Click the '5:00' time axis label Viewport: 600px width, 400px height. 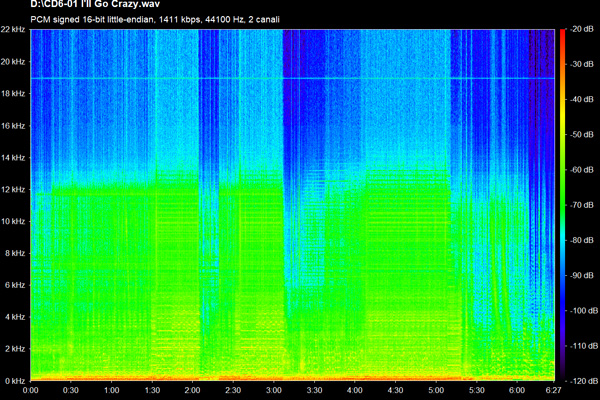(x=436, y=390)
